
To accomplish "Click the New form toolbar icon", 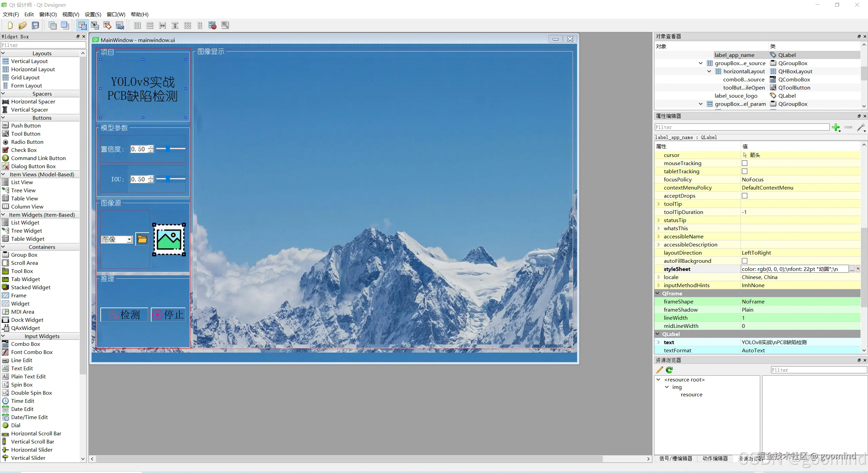I will pos(10,25).
